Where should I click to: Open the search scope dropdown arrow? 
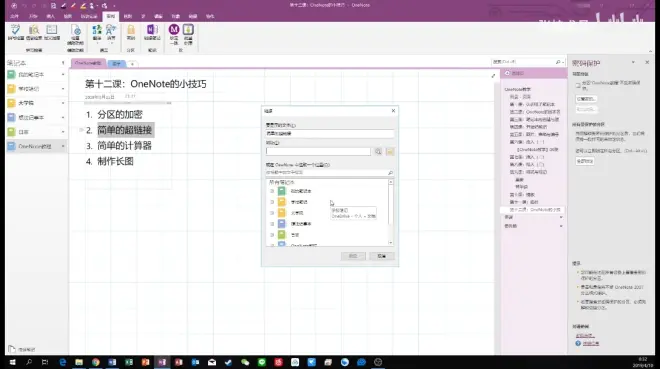564,62
